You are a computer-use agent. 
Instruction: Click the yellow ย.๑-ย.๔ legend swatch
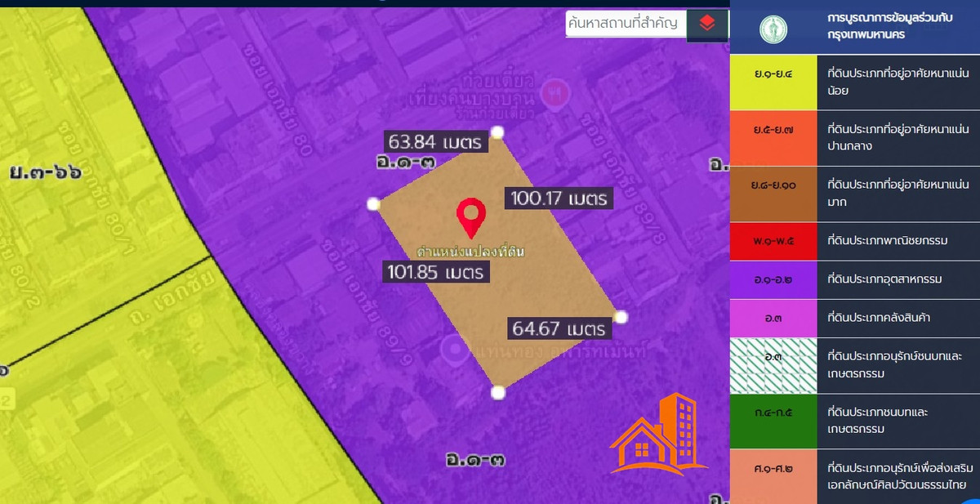click(773, 83)
